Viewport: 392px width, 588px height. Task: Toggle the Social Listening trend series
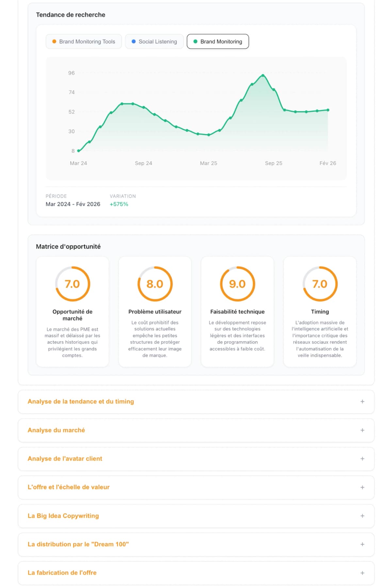(154, 41)
